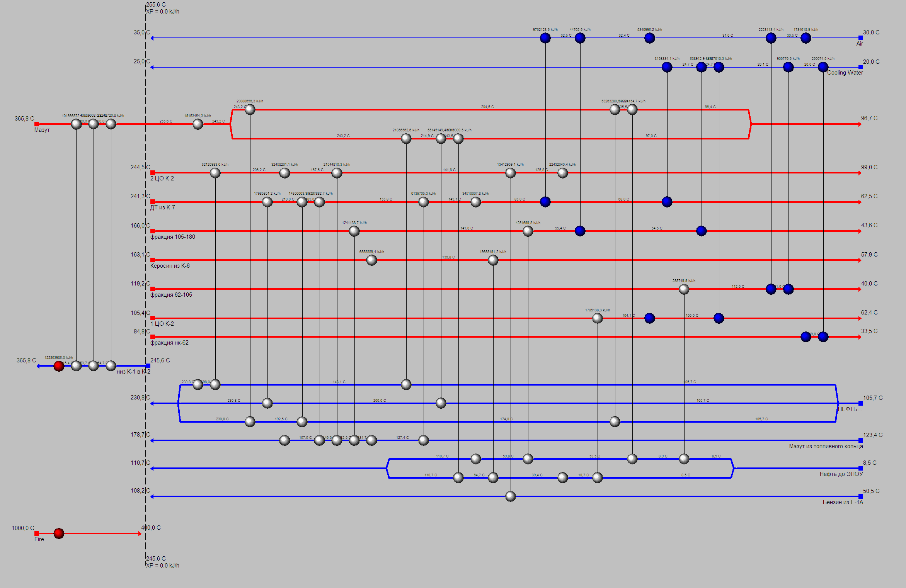Select the 122863985,0 kJ/h red heater node
The image size is (906, 588).
click(x=59, y=366)
